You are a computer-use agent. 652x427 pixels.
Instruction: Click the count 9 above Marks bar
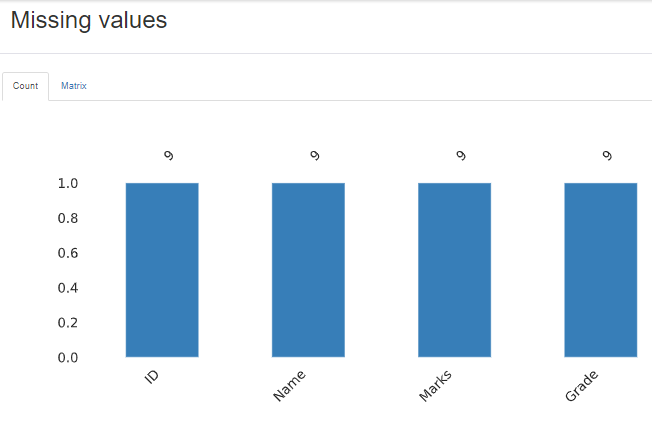[461, 155]
